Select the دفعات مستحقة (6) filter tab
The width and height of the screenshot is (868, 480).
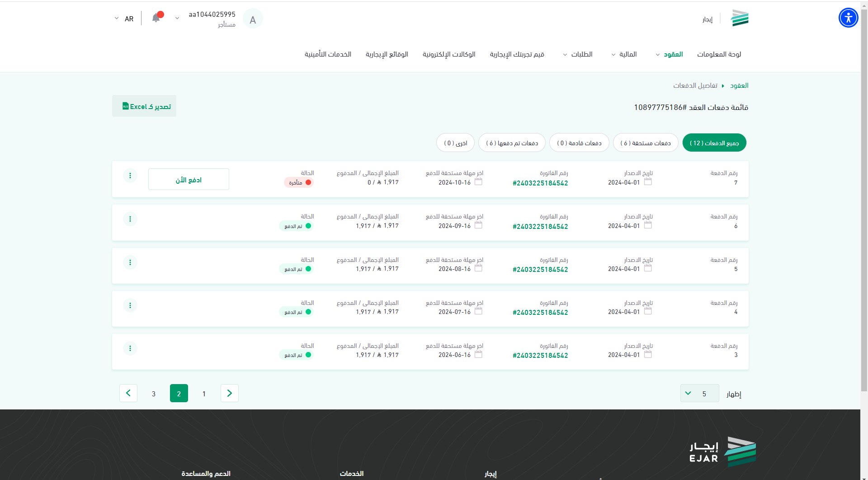tap(645, 143)
